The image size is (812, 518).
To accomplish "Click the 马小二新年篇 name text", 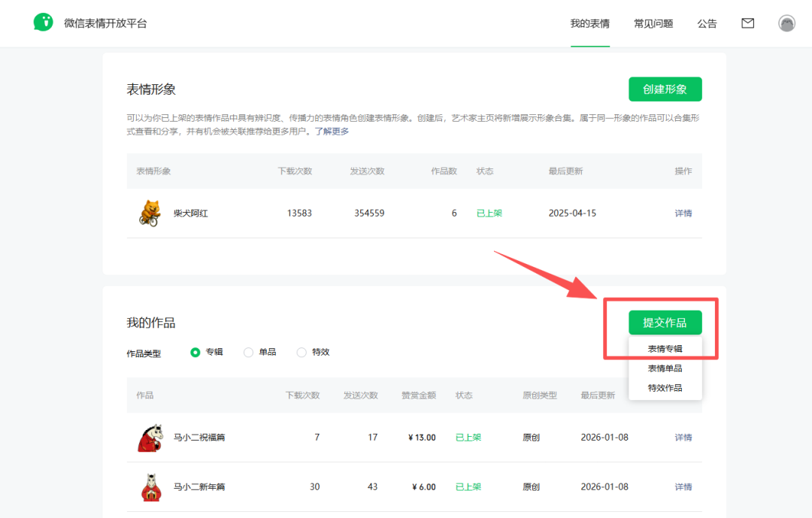I will 198,487.
